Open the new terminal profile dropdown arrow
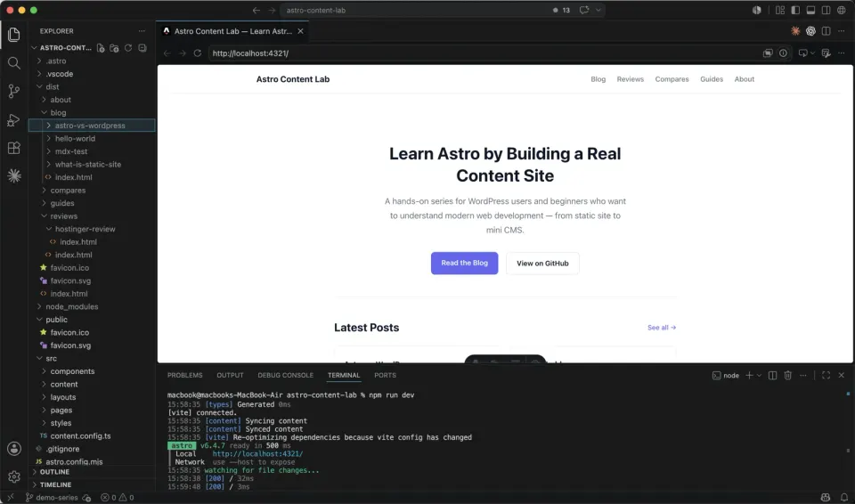The image size is (855, 504). [x=759, y=375]
